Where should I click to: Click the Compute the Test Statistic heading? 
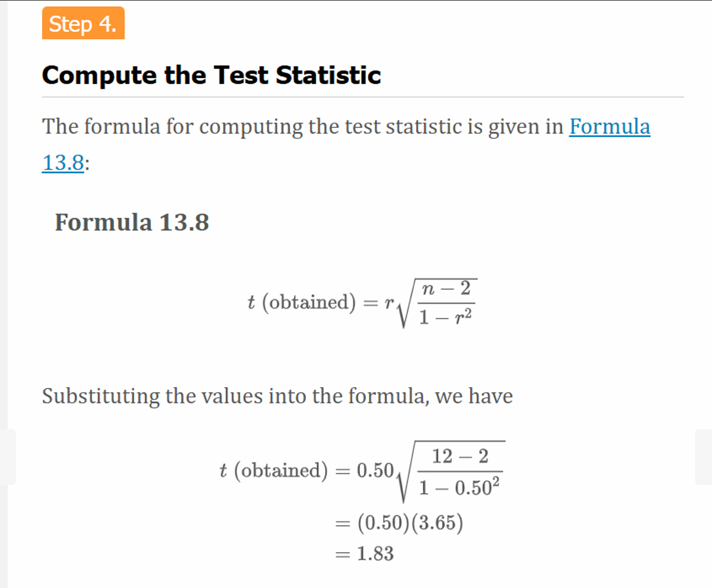point(211,75)
